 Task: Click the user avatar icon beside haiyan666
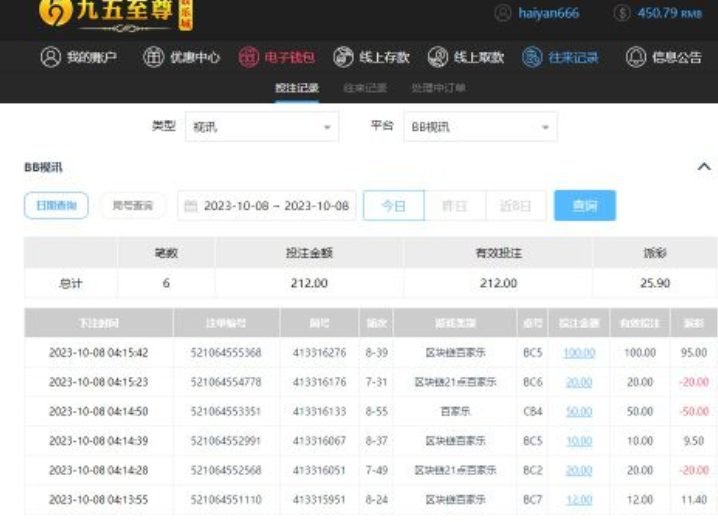coord(503,13)
